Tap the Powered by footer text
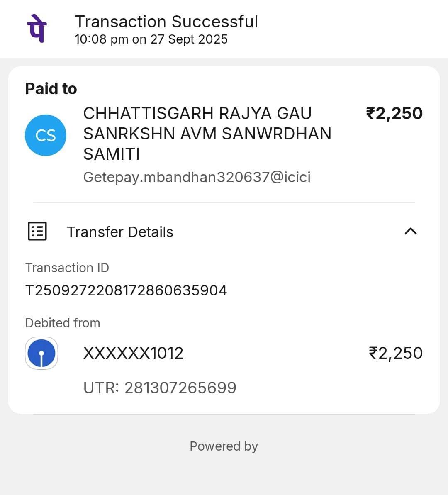The width and height of the screenshot is (448, 495). 224,446
